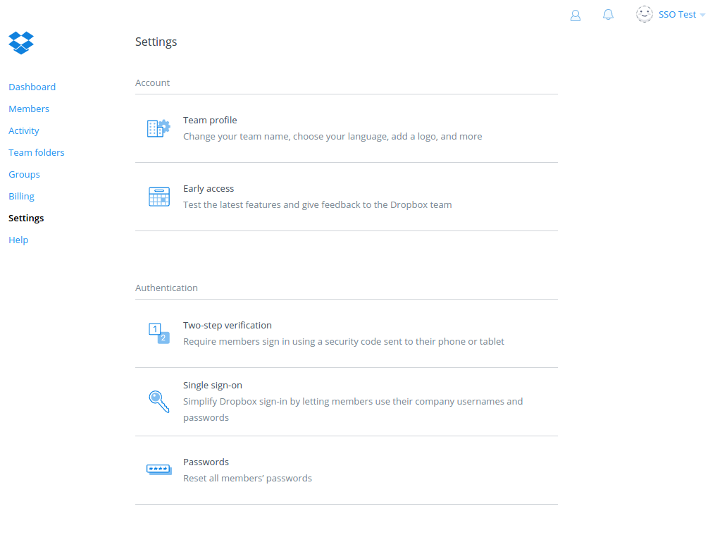Click the SSO Test username text
Image resolution: width=715 pixels, height=535 pixels.
[x=677, y=15]
